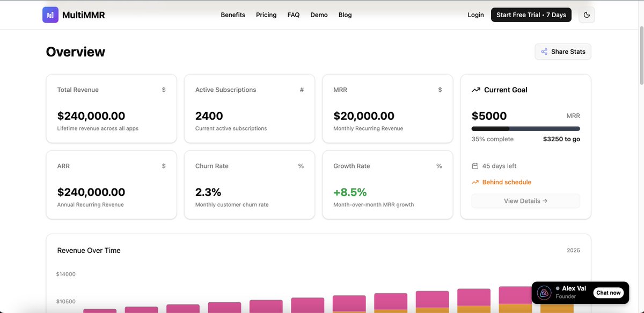
Task: Click the Share Stats button
Action: click(563, 52)
